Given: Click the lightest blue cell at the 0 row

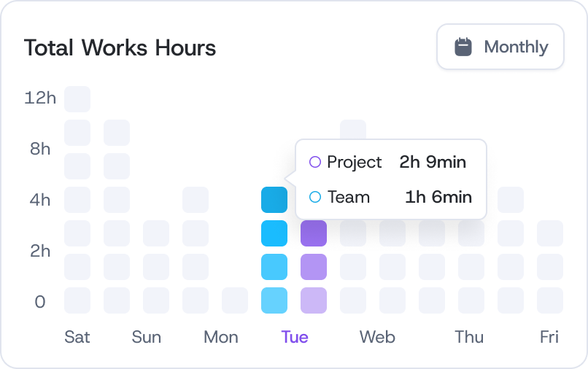Looking at the screenshot, I should click(x=274, y=300).
